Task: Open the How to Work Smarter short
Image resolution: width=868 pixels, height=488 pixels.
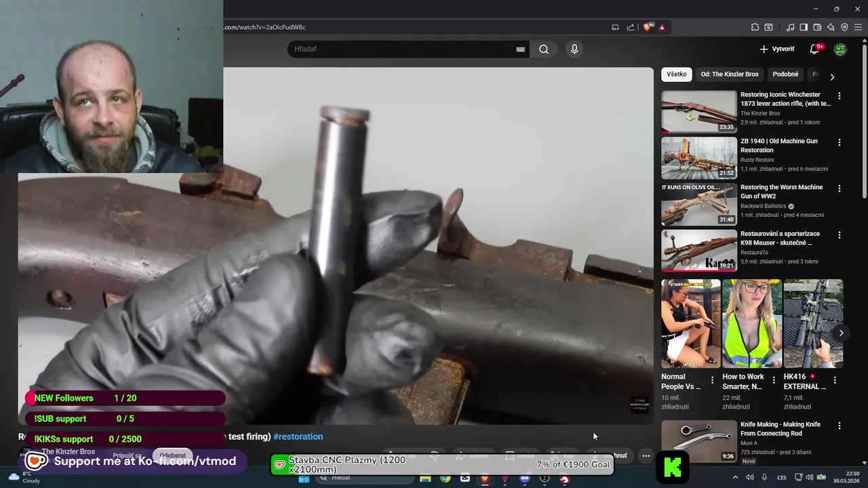Action: click(x=752, y=323)
